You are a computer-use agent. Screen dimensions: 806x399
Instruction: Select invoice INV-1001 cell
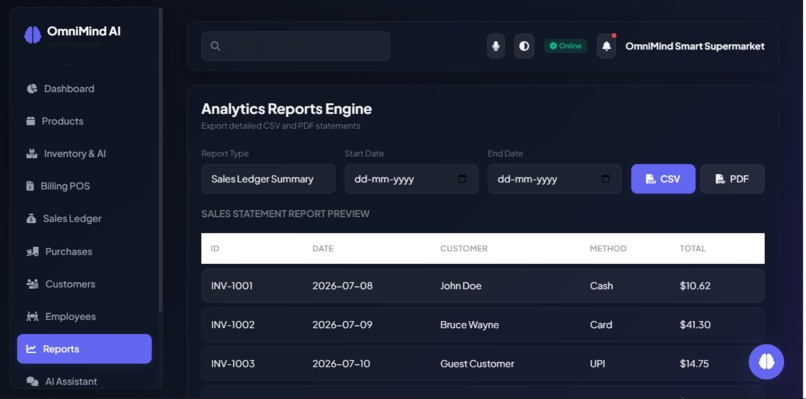[232, 285]
